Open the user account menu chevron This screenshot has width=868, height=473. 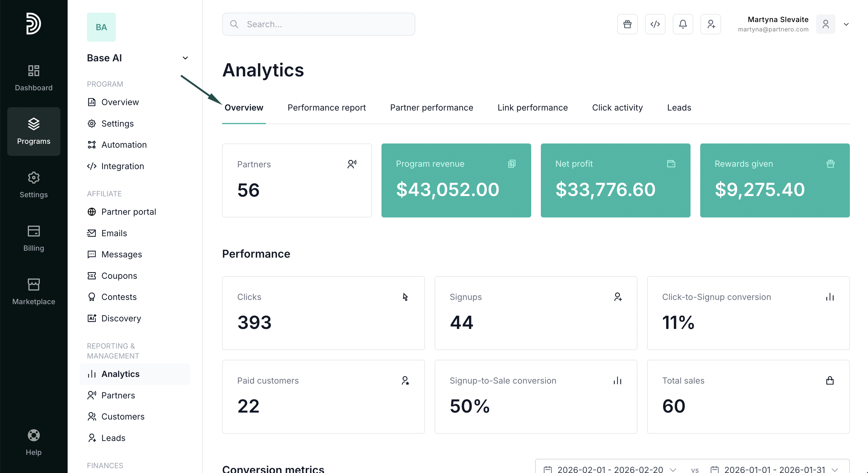pyautogui.click(x=846, y=24)
